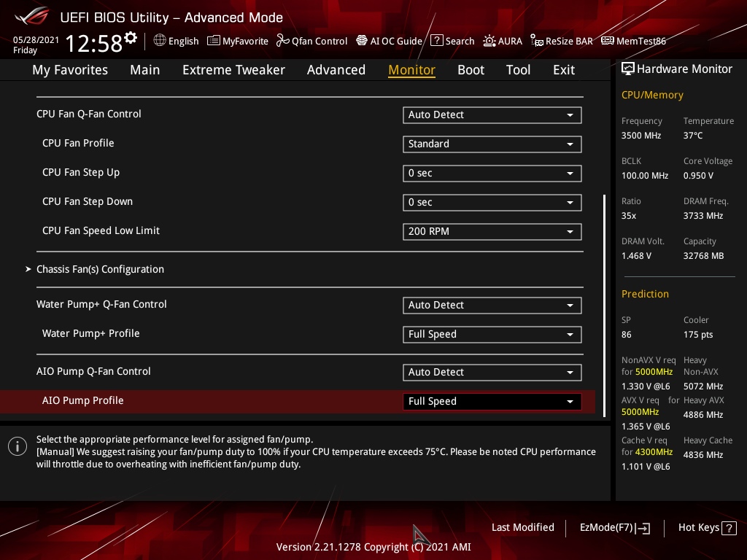Click the Heavy Cache value 4836 MHz
The image size is (747, 560).
(703, 455)
